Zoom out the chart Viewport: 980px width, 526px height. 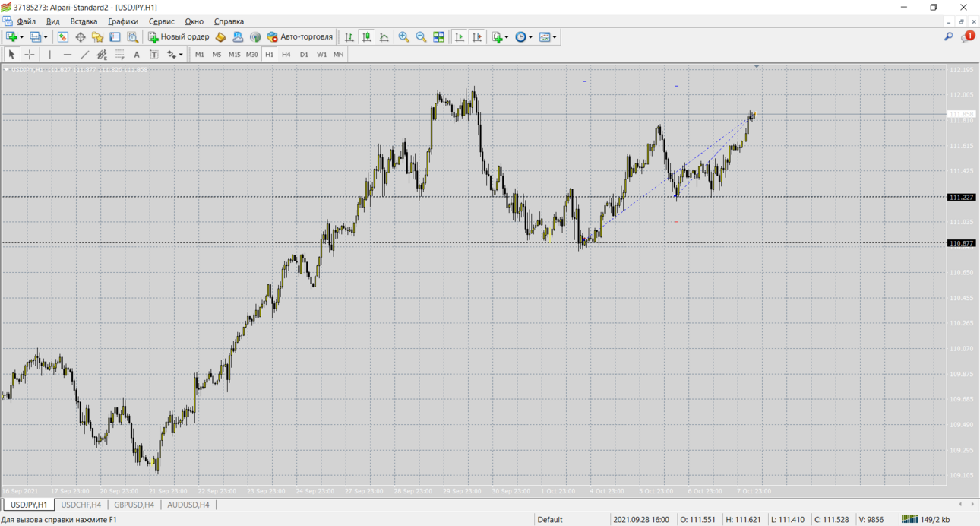coord(421,36)
